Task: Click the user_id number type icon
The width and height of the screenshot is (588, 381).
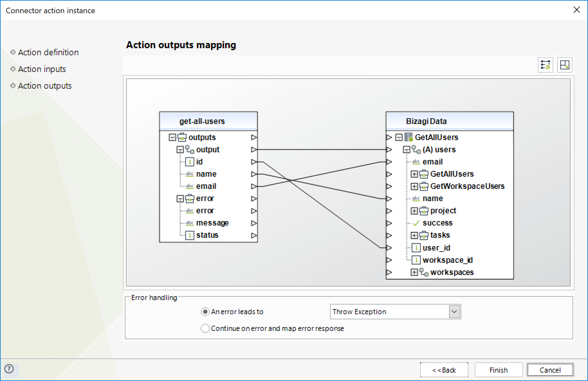Action: point(416,248)
